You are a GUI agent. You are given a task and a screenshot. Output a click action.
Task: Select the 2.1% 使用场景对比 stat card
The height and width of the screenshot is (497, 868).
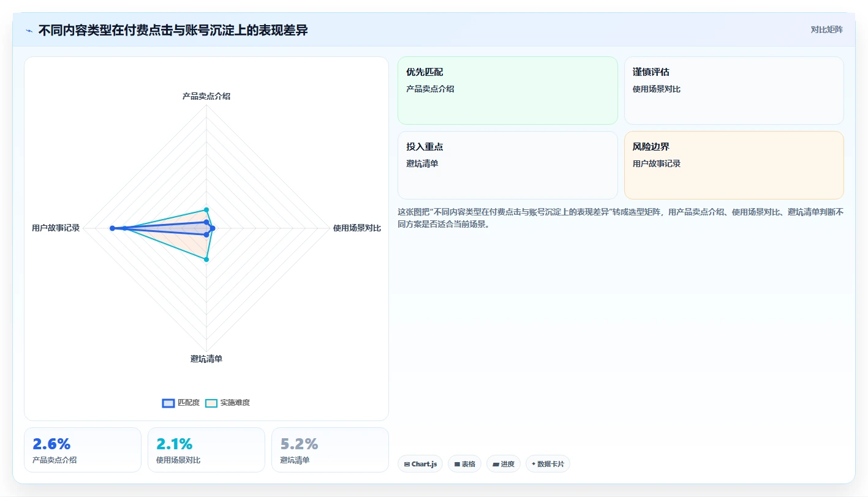click(206, 450)
